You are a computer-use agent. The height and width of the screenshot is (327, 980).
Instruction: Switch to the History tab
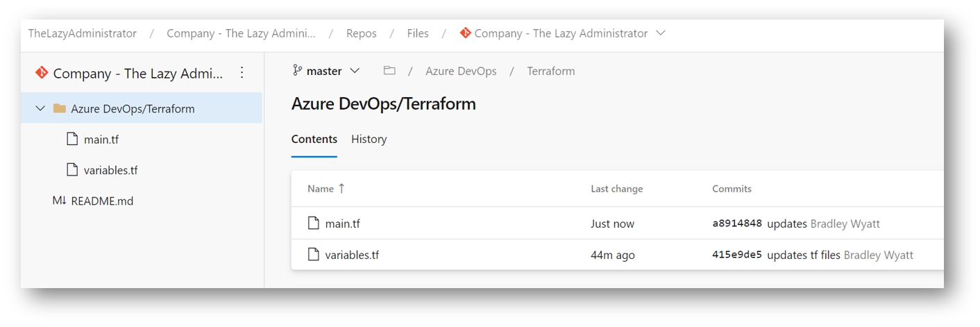pos(369,139)
